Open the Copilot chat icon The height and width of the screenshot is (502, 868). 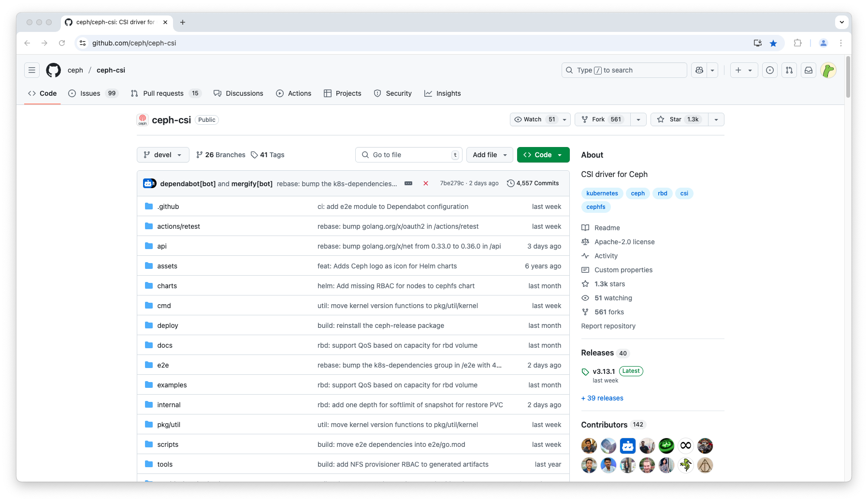click(699, 70)
